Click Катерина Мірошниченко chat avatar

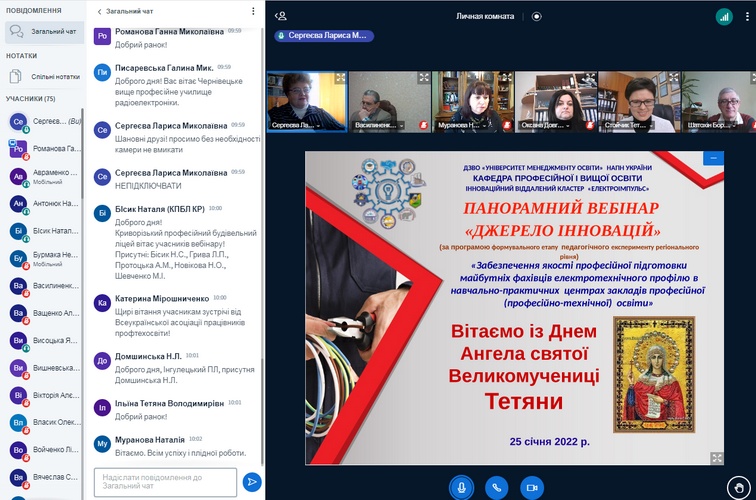tap(102, 303)
